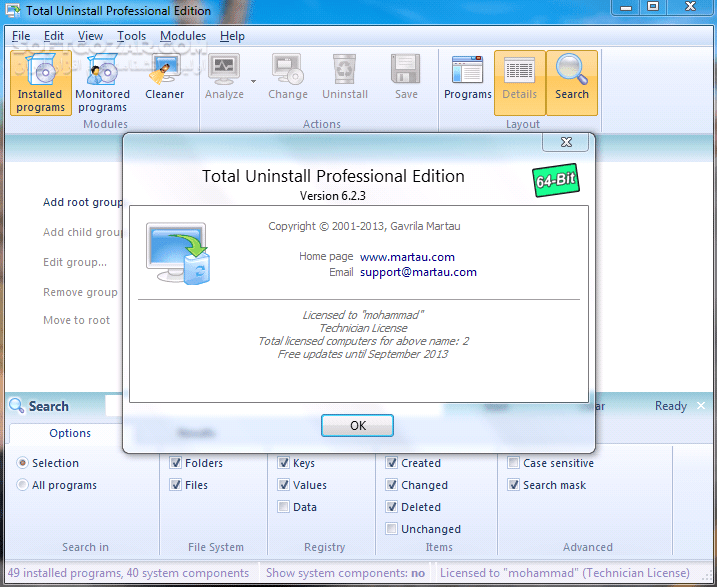The width and height of the screenshot is (717, 587).
Task: Uncheck the Values checkbox
Action: point(284,485)
